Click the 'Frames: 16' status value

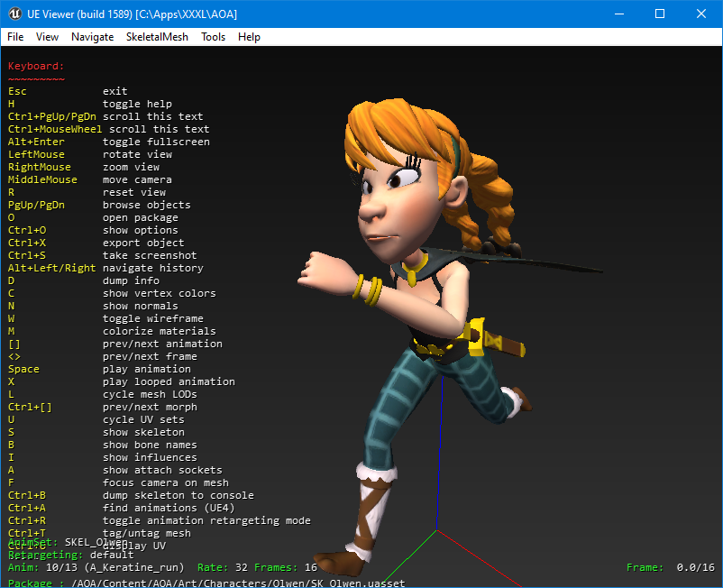tap(286, 567)
